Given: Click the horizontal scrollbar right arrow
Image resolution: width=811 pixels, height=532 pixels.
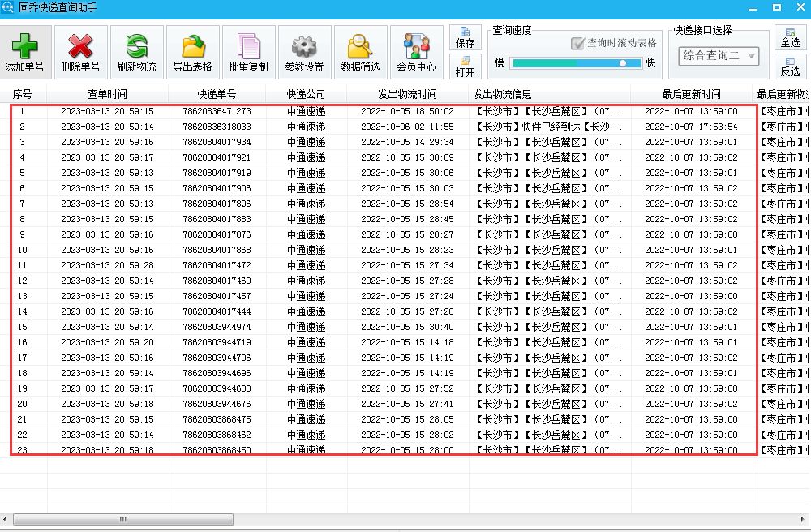Looking at the screenshot, I should point(804,519).
